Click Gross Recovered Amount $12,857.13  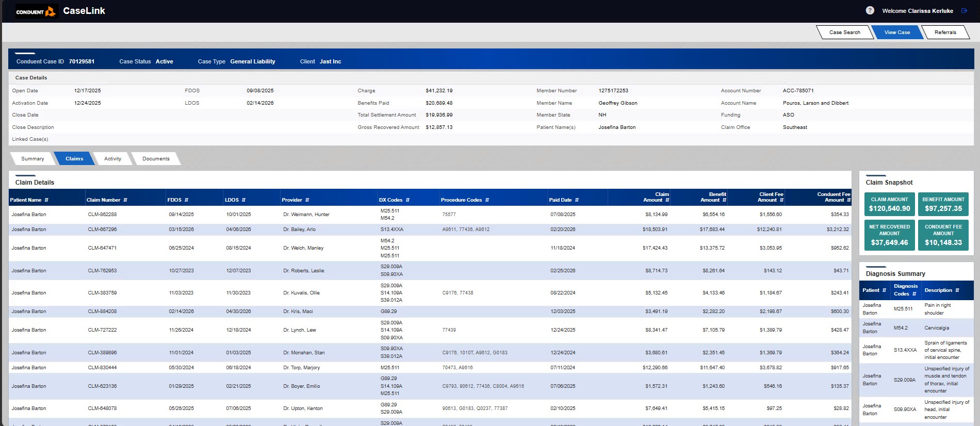point(439,127)
